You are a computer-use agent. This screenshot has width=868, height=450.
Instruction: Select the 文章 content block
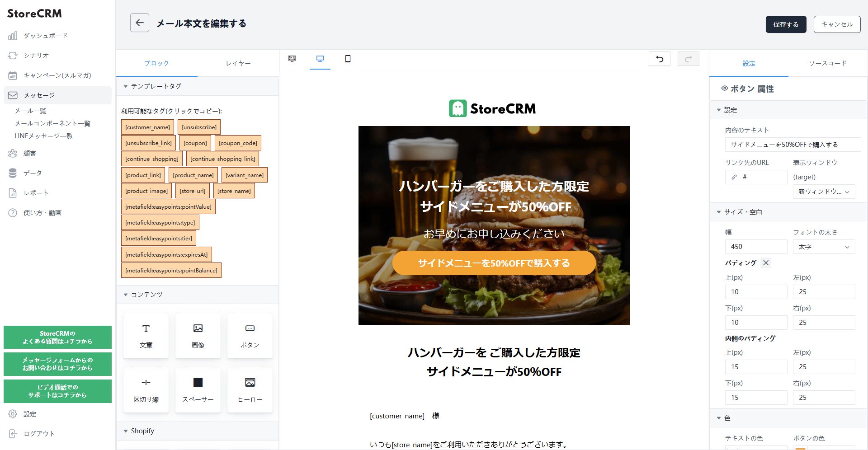click(x=146, y=336)
